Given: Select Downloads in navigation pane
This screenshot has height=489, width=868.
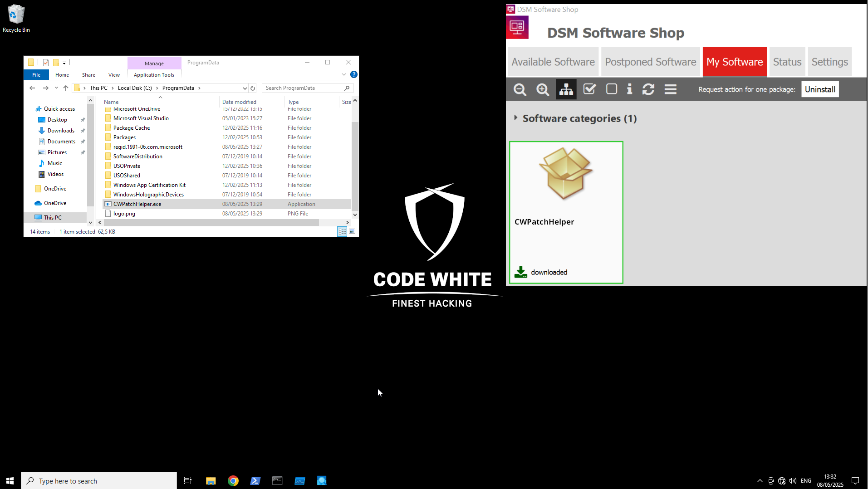Looking at the screenshot, I should [x=61, y=131].
